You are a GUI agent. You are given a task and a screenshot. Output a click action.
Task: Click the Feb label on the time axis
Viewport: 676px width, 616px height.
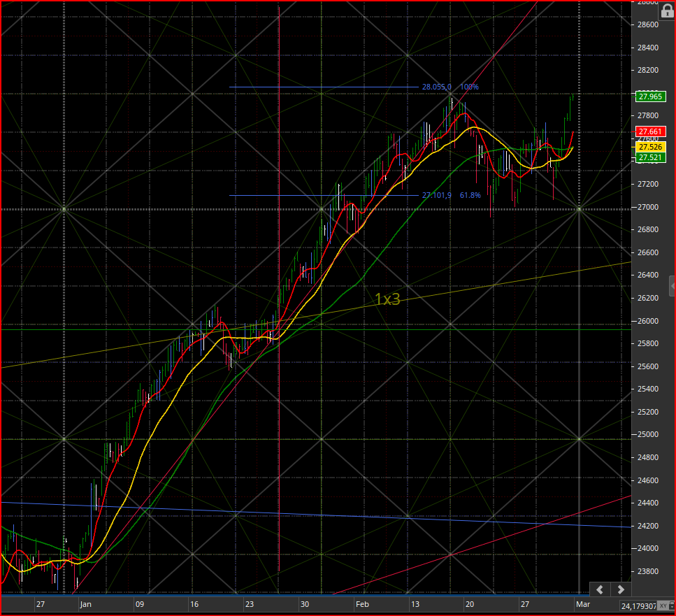point(362,604)
